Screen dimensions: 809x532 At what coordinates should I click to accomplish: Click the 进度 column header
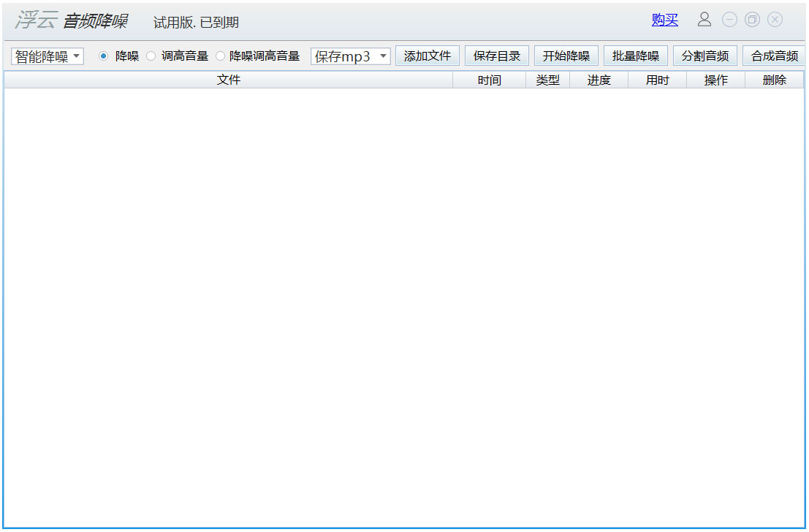pyautogui.click(x=599, y=80)
